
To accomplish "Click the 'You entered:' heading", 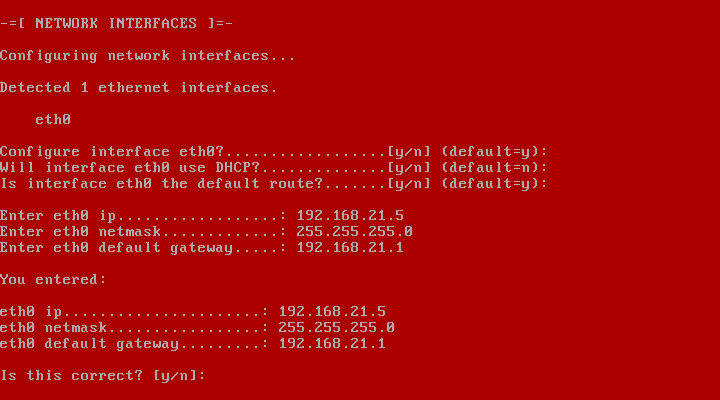I will click(x=53, y=280).
